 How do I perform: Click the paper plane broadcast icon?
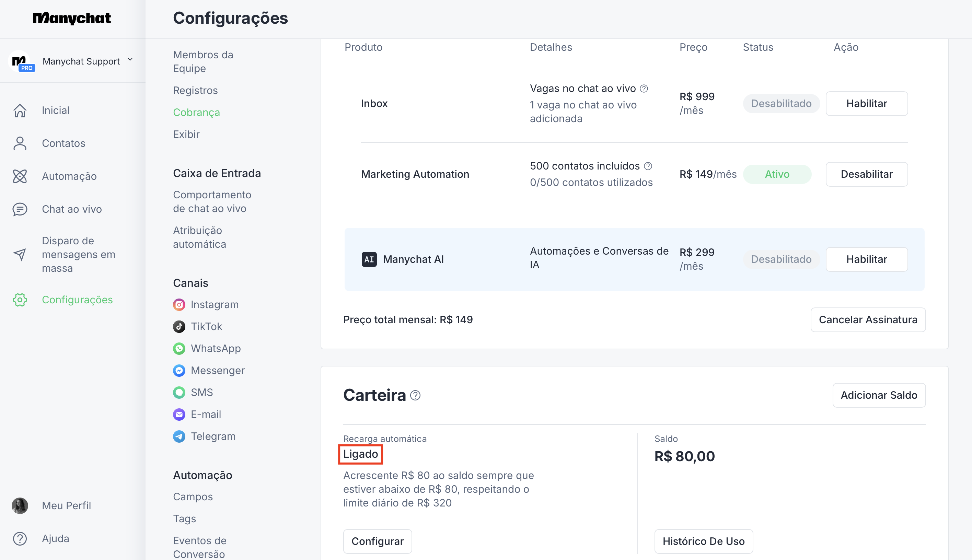tap(20, 254)
